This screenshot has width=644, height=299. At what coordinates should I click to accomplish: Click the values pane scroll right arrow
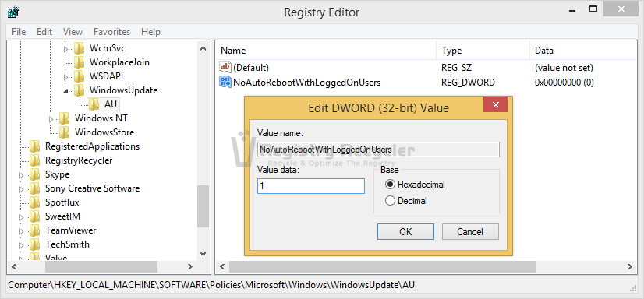click(x=630, y=266)
